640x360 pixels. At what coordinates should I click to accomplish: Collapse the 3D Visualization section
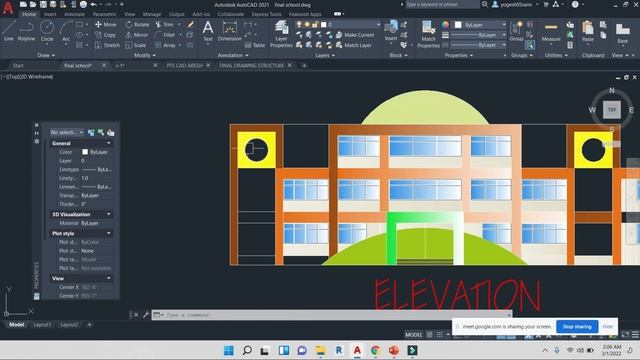click(109, 214)
